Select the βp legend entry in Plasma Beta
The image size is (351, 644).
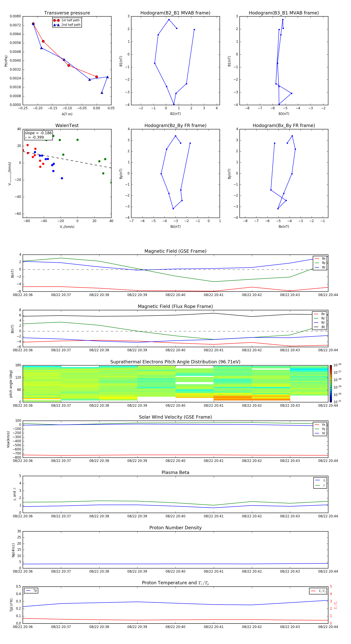pos(320,480)
